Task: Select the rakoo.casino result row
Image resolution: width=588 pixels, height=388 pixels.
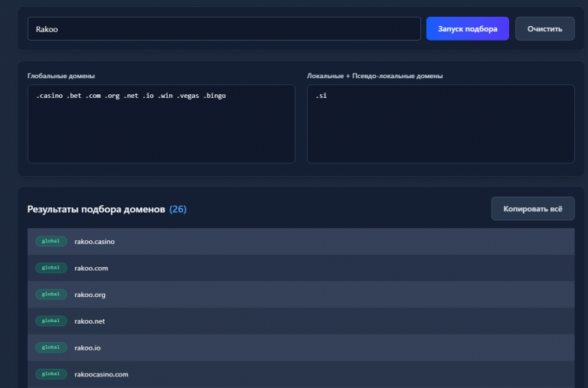Action: click(301, 241)
